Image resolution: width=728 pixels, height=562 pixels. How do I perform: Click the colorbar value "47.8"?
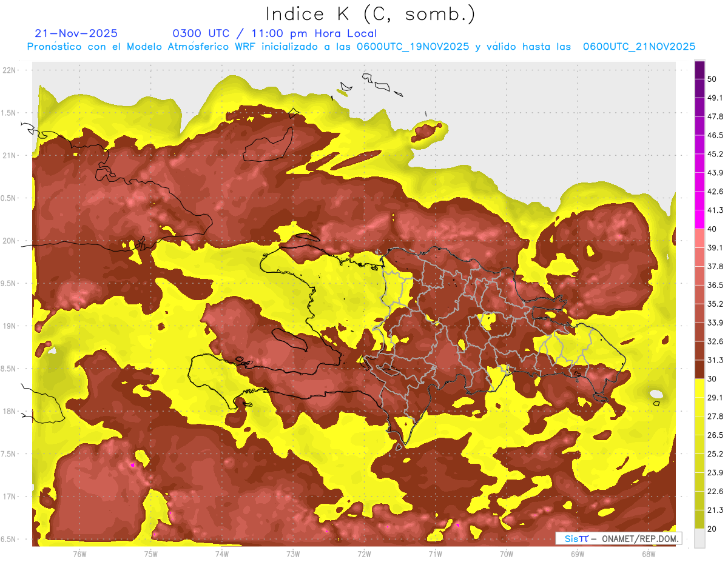[715, 116]
